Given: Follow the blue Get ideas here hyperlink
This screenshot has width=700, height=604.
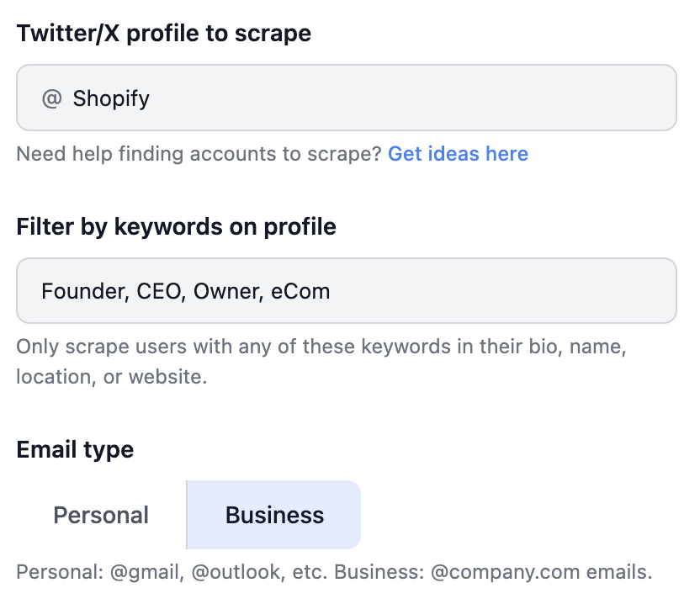Looking at the screenshot, I should (x=458, y=153).
